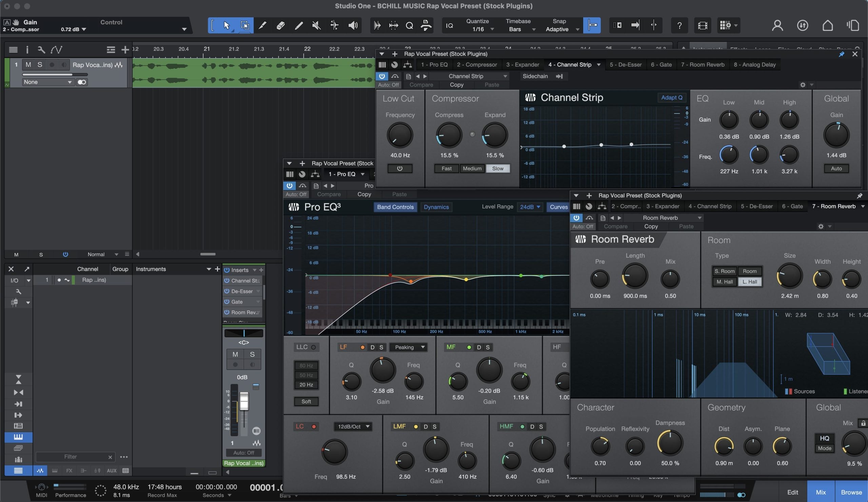
Task: Mute the Rap Vocal track
Action: (28, 65)
